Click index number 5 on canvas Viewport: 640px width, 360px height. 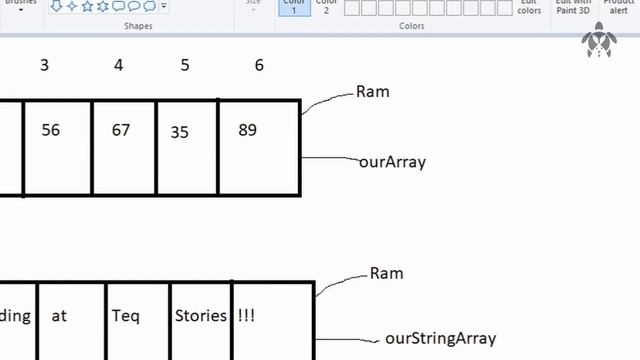185,65
